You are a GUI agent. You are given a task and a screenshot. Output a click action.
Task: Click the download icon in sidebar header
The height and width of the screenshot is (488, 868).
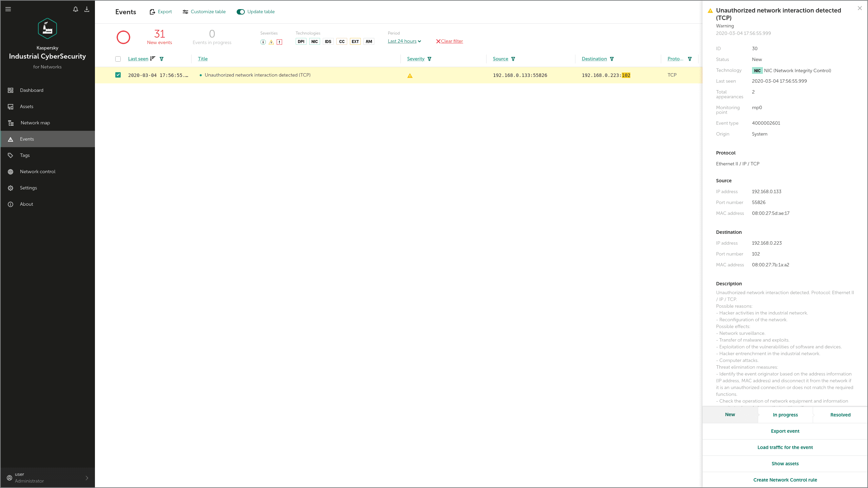[x=87, y=9]
